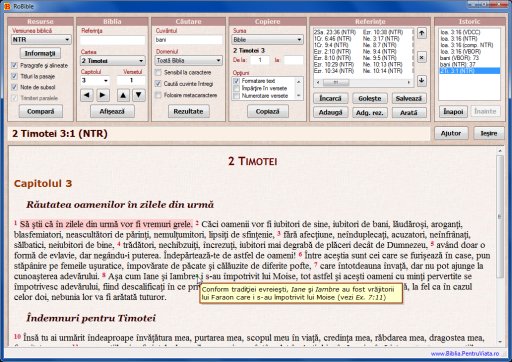
Task: Click the Cuvântul search field containing bani
Action: coord(189,40)
